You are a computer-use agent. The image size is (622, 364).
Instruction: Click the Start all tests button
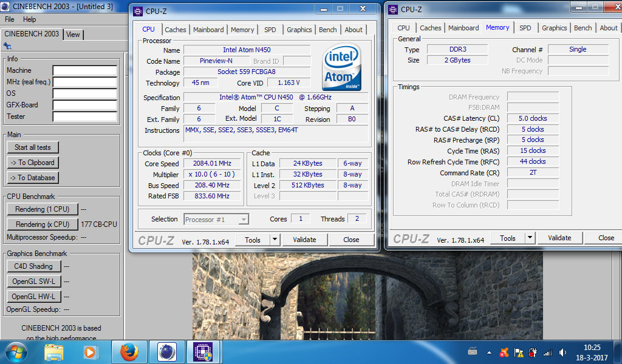(x=33, y=147)
